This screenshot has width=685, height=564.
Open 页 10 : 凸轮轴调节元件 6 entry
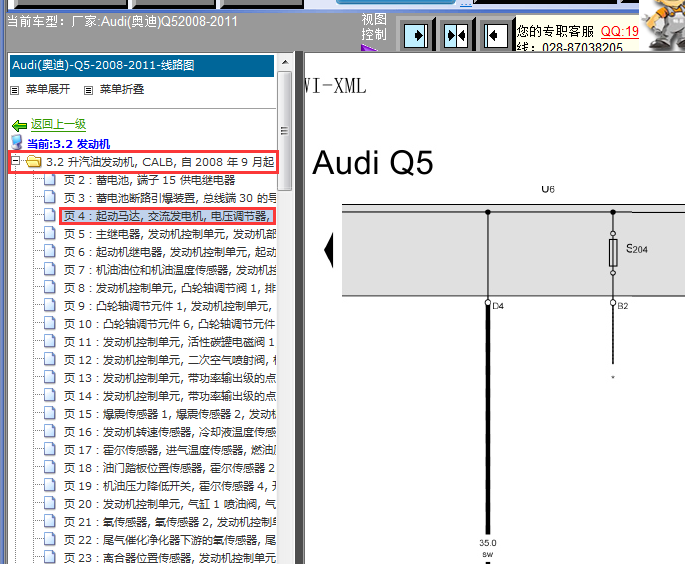pyautogui.click(x=170, y=324)
